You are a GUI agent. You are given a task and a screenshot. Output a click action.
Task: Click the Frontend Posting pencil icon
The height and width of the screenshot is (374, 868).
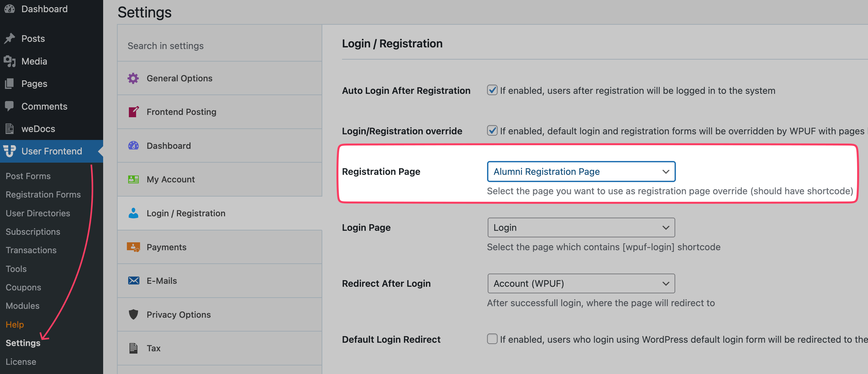133,112
